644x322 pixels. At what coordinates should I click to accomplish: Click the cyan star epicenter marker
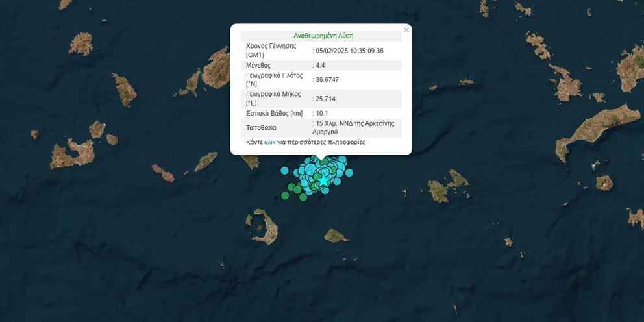[x=324, y=180]
